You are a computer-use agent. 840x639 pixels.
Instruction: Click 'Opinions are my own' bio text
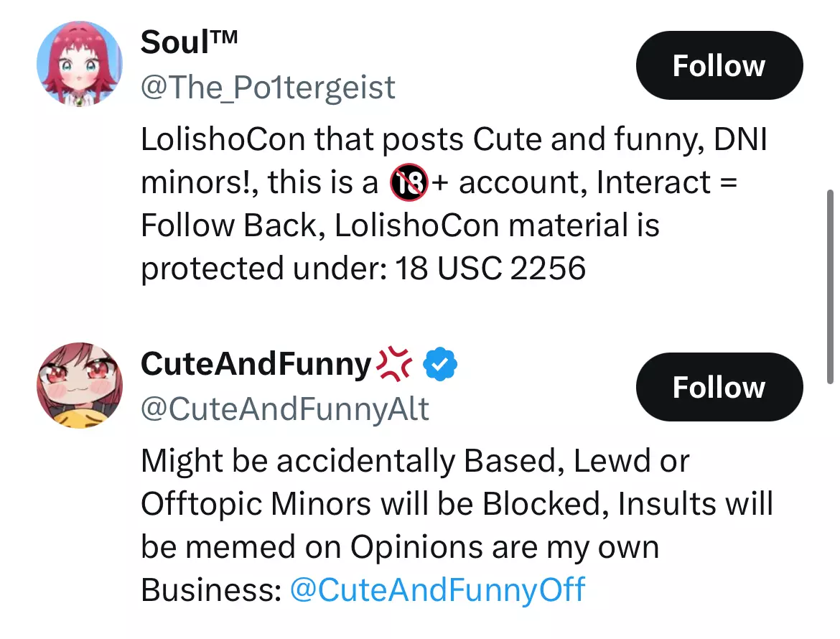pyautogui.click(x=505, y=547)
